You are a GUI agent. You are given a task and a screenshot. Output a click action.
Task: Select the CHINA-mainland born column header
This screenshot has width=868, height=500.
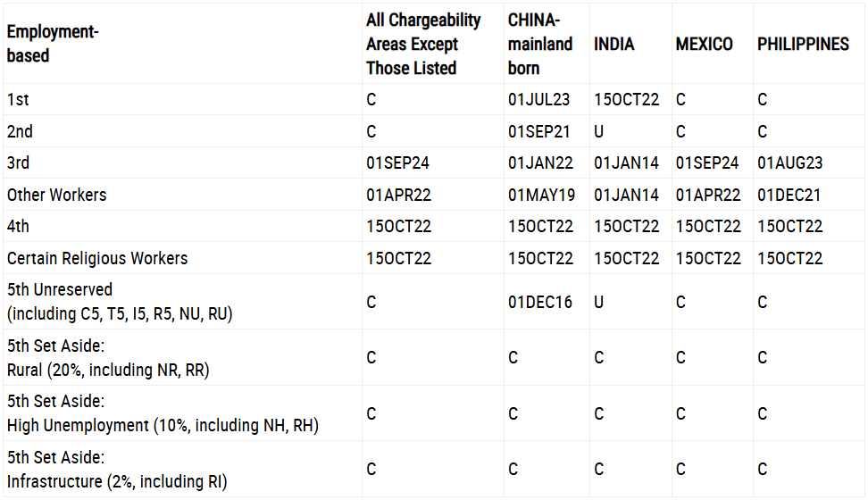539,45
